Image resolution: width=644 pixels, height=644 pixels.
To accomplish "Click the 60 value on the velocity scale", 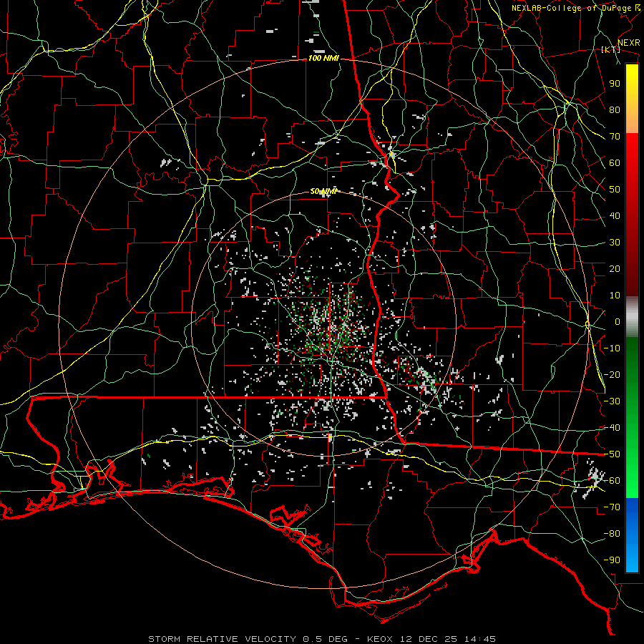I will pyautogui.click(x=615, y=162).
